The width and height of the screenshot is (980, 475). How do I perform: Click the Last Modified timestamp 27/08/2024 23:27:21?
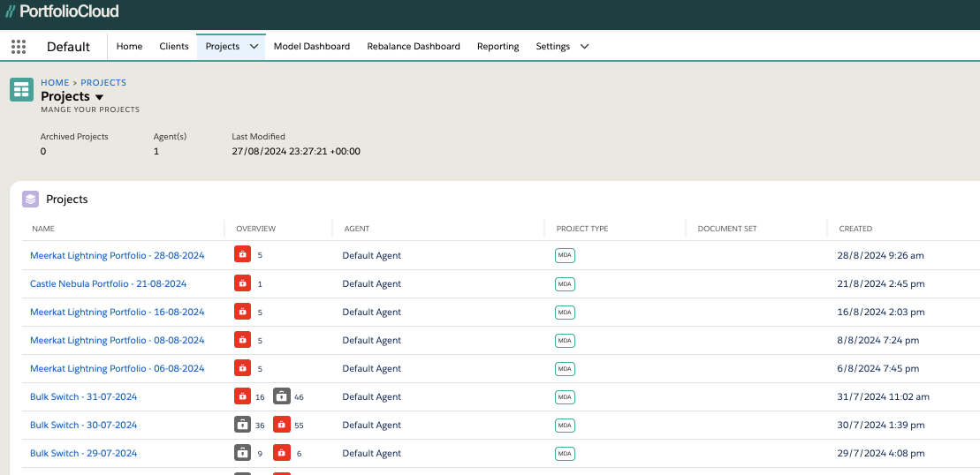[296, 151]
